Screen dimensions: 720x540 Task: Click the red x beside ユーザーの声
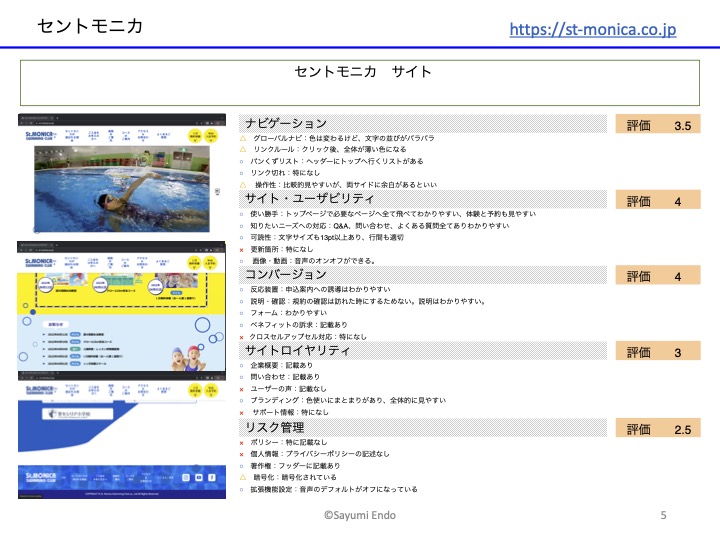[x=242, y=388]
